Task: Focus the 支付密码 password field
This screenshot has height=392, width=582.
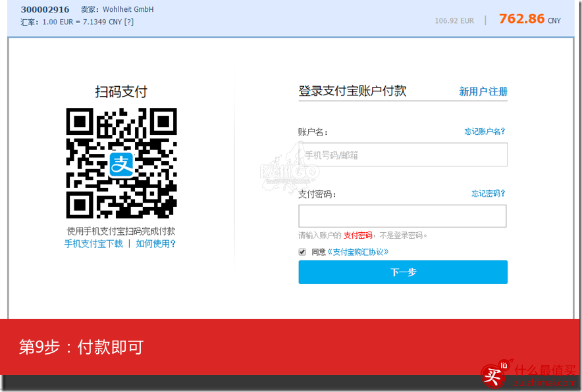Action: pos(402,216)
